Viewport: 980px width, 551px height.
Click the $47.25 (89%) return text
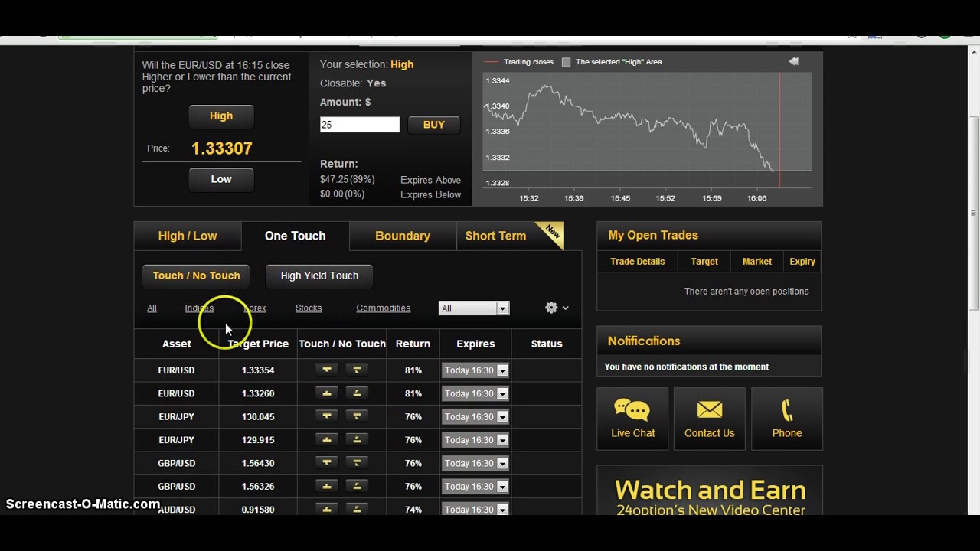pos(348,180)
